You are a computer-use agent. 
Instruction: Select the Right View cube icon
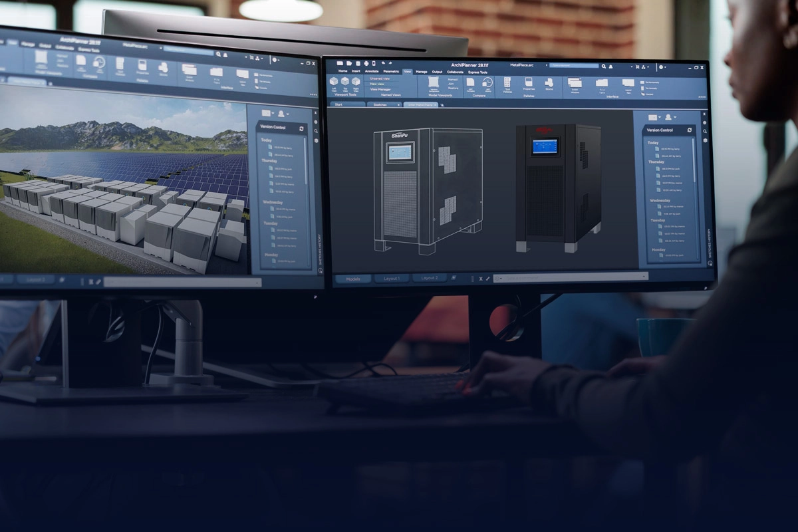click(356, 81)
